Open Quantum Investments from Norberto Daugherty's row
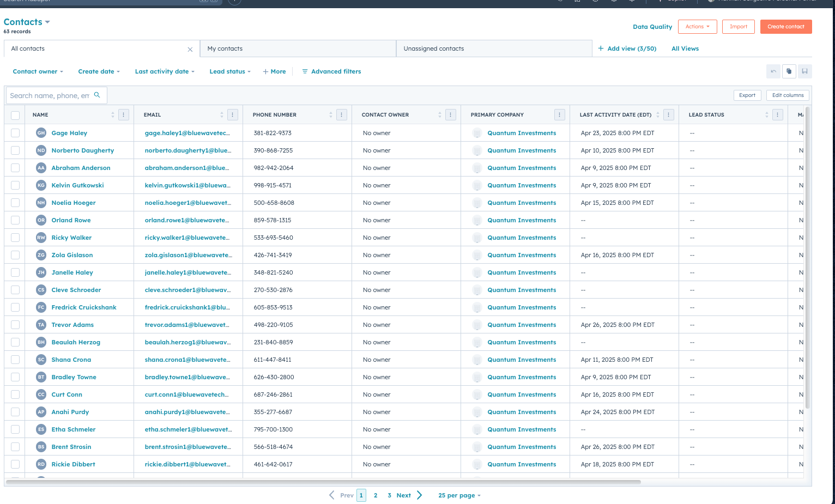The width and height of the screenshot is (835, 504). [522, 150]
